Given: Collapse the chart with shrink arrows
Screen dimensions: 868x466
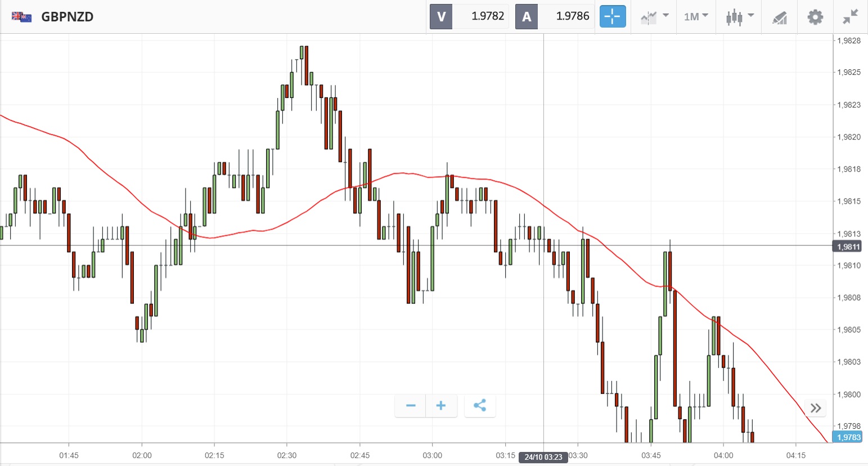Looking at the screenshot, I should coord(850,17).
